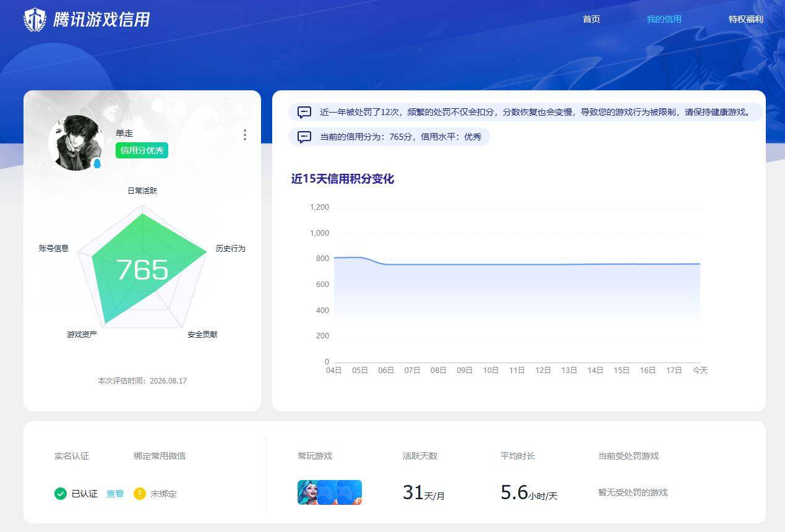Image resolution: width=785 pixels, height=532 pixels.
Task: Click the 今天 label on chart axis
Action: click(x=700, y=370)
